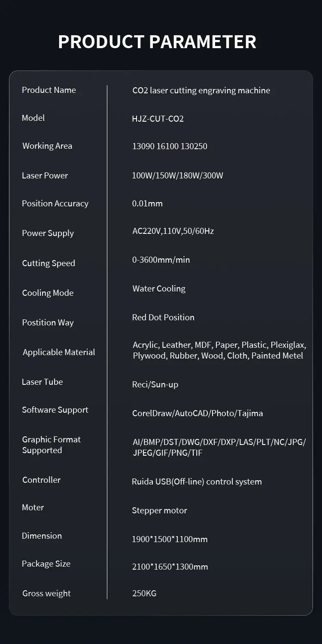Select the CO2 laser cutting engraving machine text
Screen dimensions: 322x644
[x=201, y=90]
